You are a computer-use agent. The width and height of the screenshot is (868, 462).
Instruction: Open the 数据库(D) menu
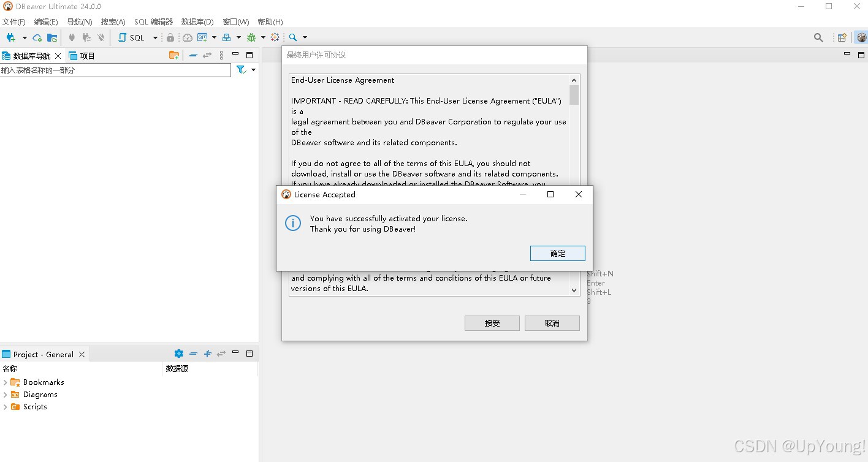197,22
